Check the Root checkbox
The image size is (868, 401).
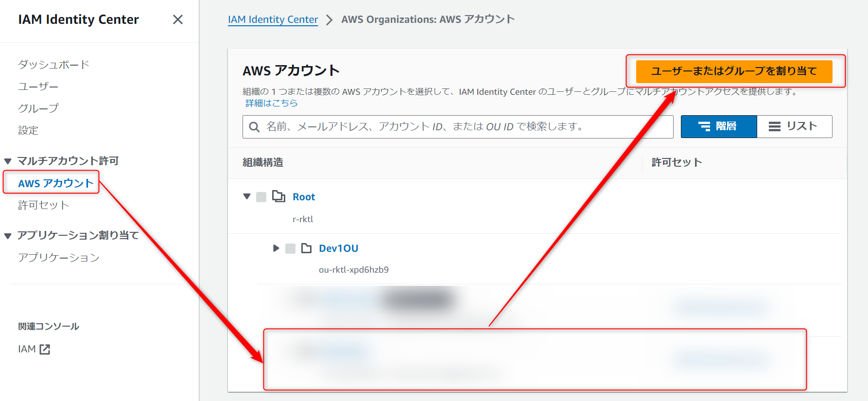click(x=261, y=197)
